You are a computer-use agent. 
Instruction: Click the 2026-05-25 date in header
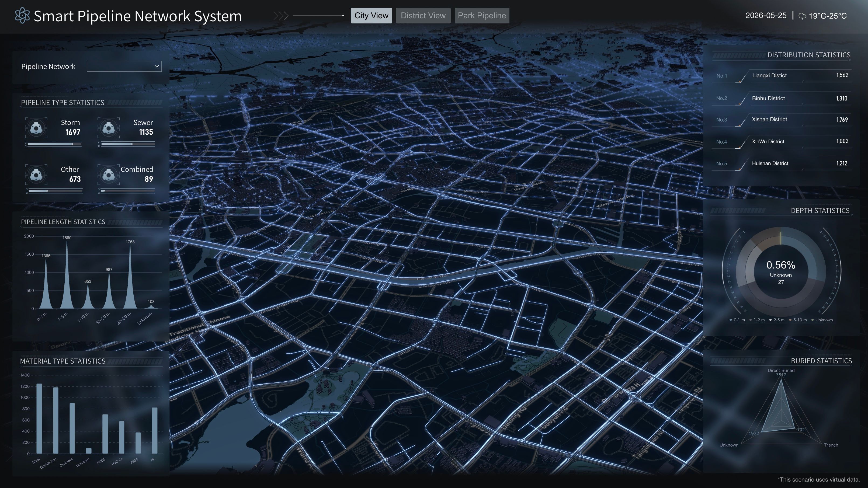(766, 16)
